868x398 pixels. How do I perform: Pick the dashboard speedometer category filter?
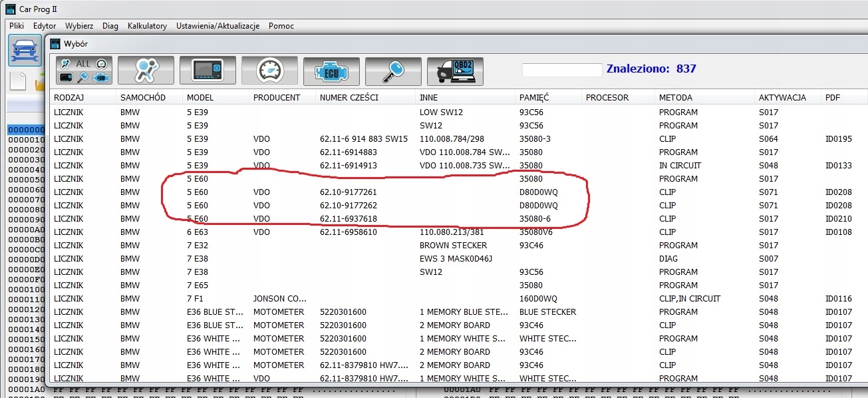coord(269,70)
